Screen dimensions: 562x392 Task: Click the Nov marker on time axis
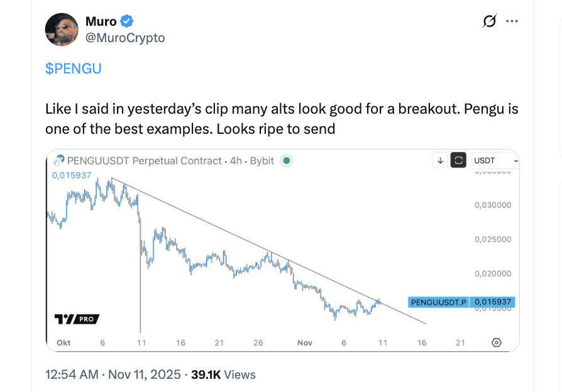pos(305,342)
